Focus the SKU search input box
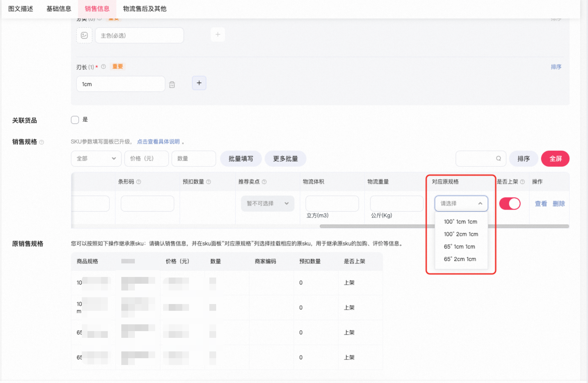Screen dimensions: 588x383 pyautogui.click(x=481, y=159)
